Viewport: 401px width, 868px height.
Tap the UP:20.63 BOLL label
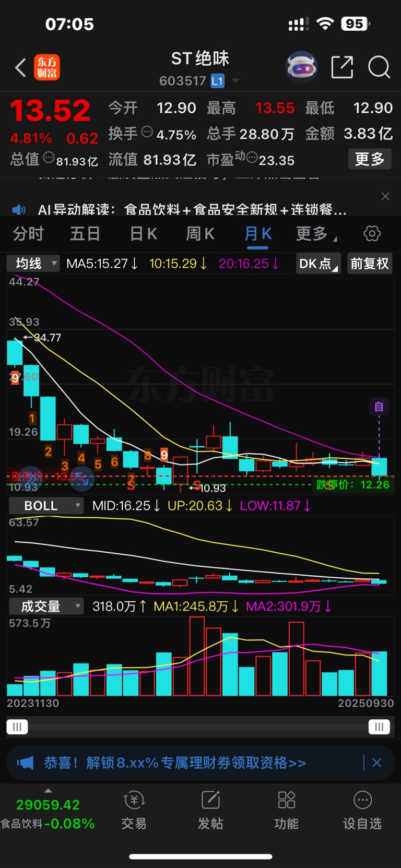tap(200, 505)
